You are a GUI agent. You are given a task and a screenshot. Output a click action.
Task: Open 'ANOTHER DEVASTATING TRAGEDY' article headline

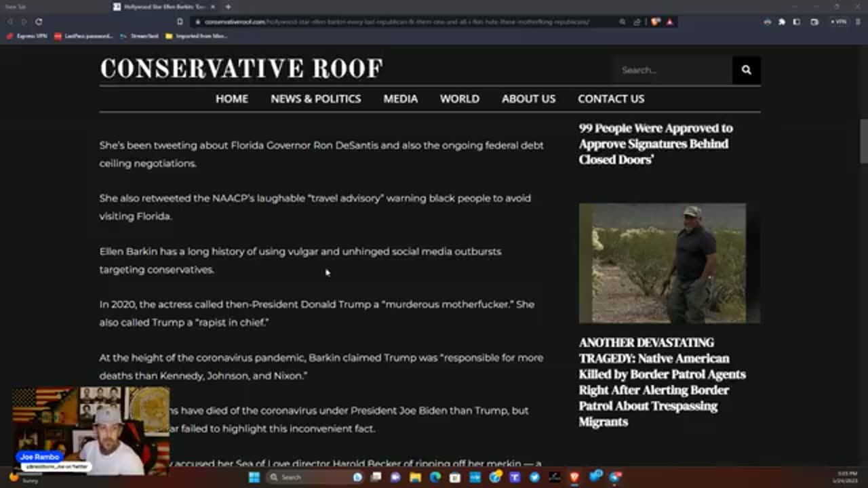[662, 382]
